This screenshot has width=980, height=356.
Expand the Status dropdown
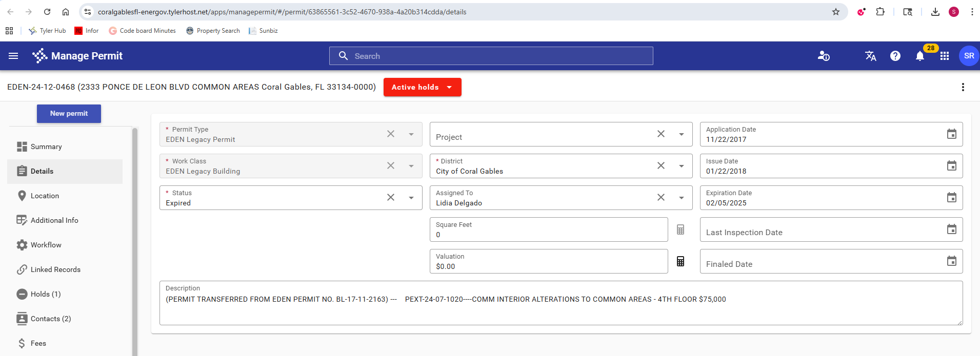click(x=411, y=198)
